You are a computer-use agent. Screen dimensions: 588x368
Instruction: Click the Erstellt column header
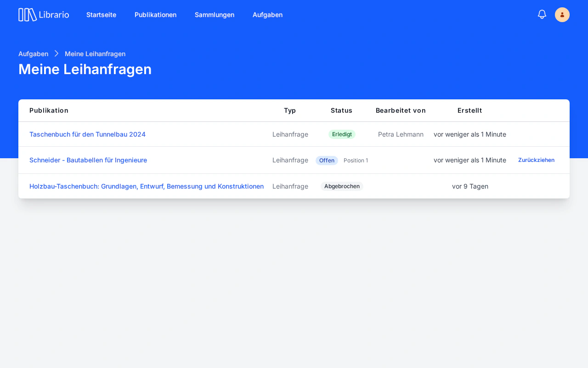coord(469,110)
